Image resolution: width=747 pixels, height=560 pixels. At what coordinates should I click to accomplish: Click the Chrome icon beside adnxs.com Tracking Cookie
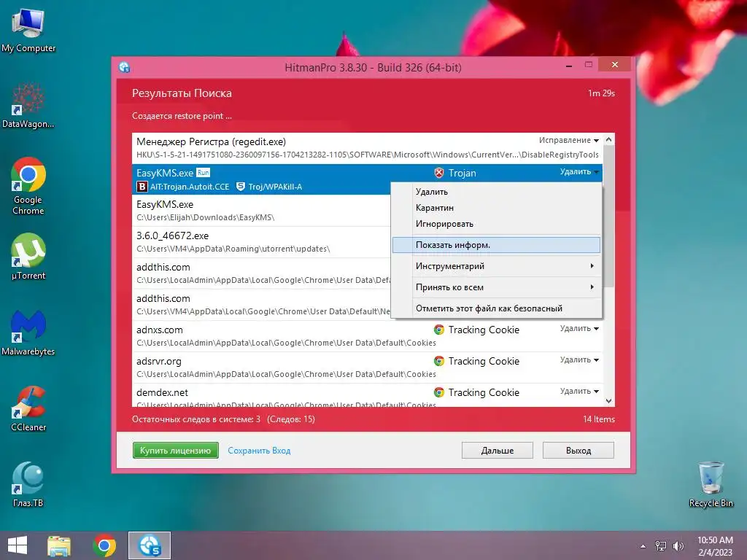[438, 330]
